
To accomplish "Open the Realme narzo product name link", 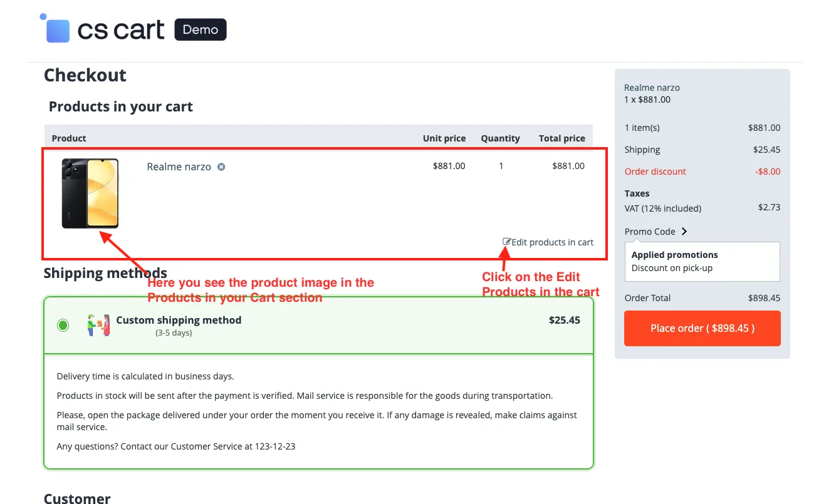I will [x=179, y=167].
